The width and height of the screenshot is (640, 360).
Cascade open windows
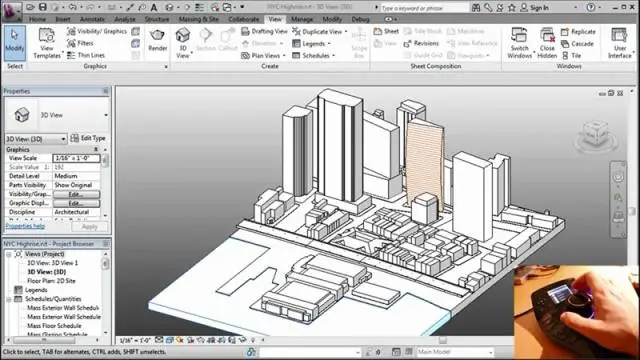tap(577, 44)
